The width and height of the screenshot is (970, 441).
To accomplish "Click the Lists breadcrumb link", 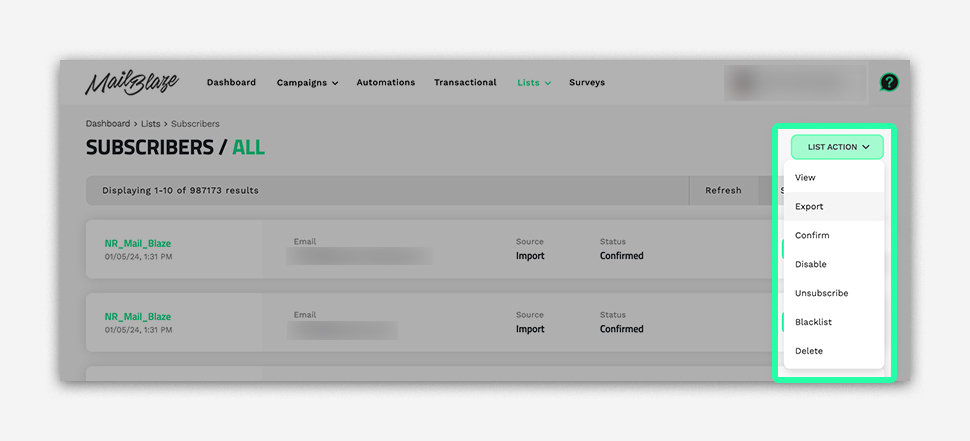I will 150,124.
